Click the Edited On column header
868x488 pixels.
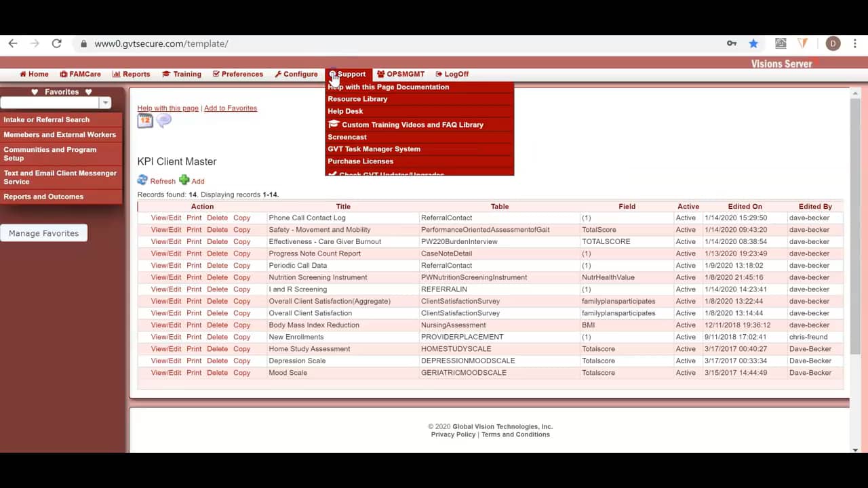click(745, 207)
